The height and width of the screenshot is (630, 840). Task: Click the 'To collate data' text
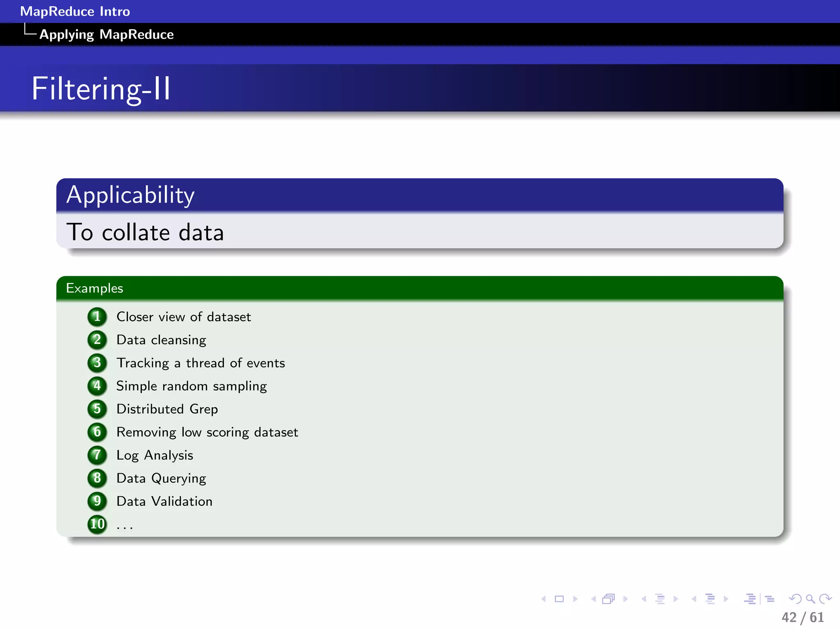[145, 232]
